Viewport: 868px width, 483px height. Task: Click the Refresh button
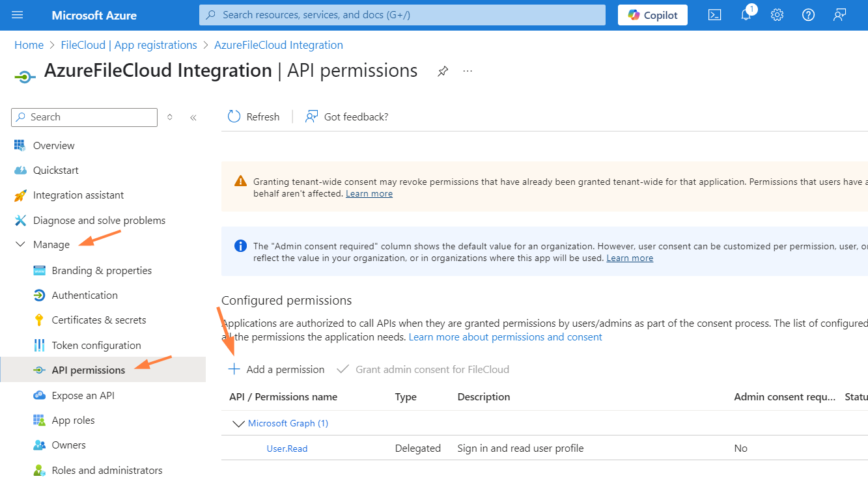[x=253, y=117]
